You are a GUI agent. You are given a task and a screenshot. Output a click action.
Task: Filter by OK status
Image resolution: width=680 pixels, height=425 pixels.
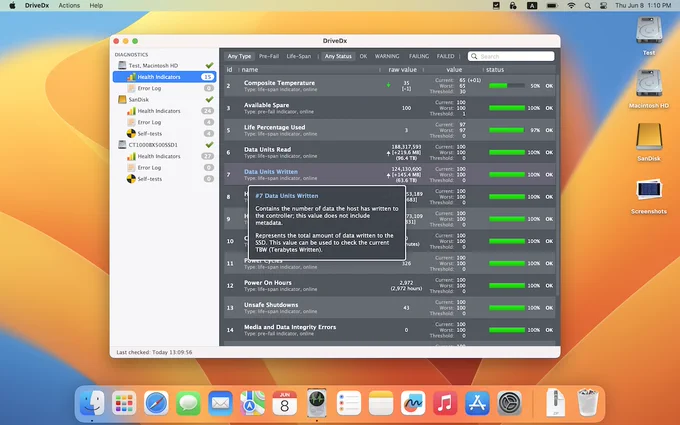[x=363, y=56]
